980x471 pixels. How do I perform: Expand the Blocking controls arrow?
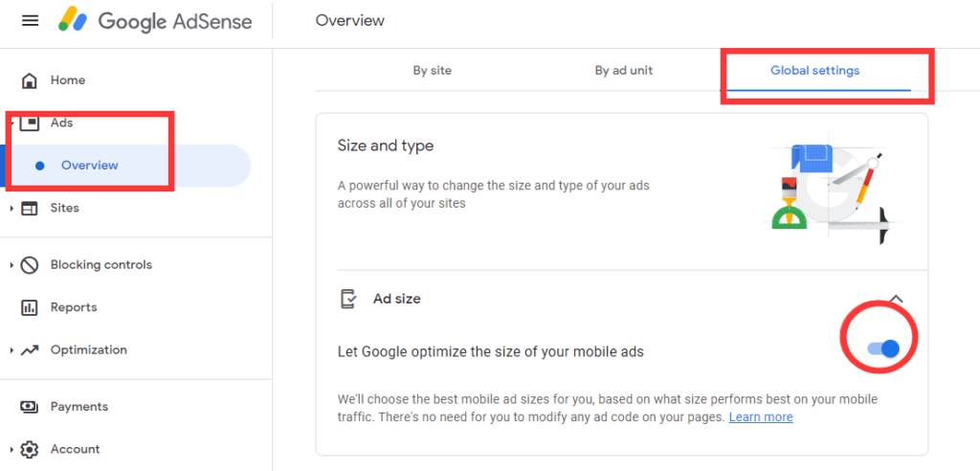11,265
